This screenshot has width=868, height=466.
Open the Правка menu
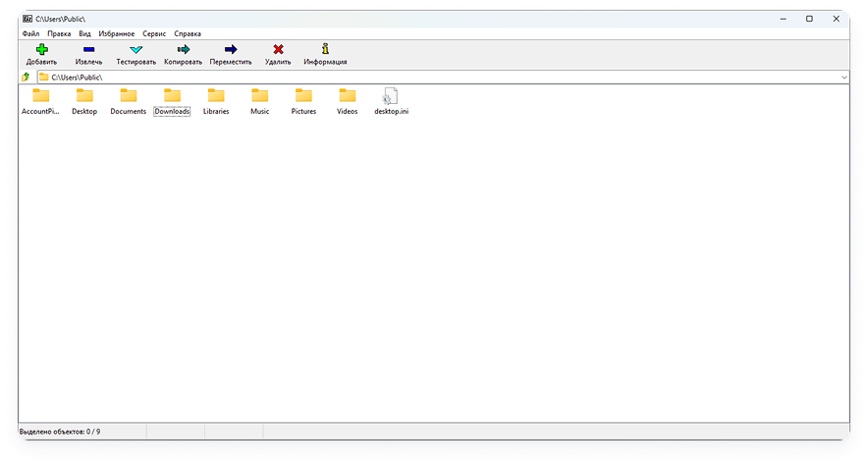coord(59,33)
